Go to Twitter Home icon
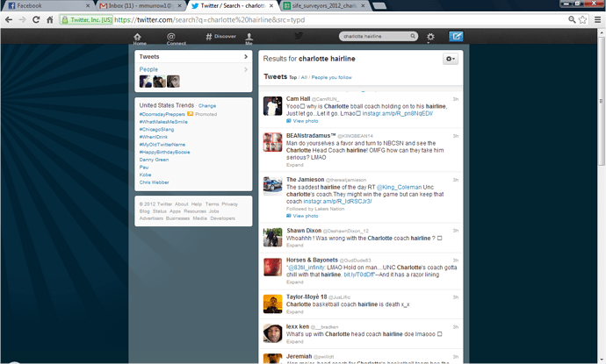The height and width of the screenshot is (364, 606). pyautogui.click(x=138, y=37)
